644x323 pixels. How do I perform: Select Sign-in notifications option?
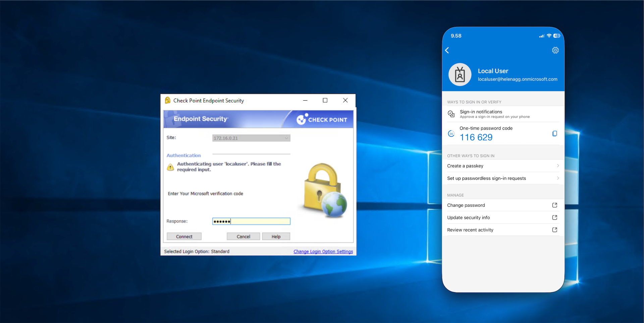[494, 114]
